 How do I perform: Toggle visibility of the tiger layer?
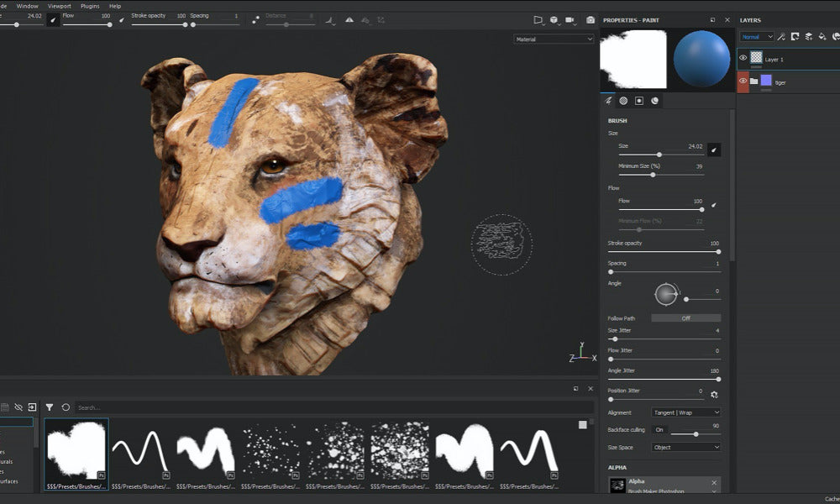pos(742,81)
